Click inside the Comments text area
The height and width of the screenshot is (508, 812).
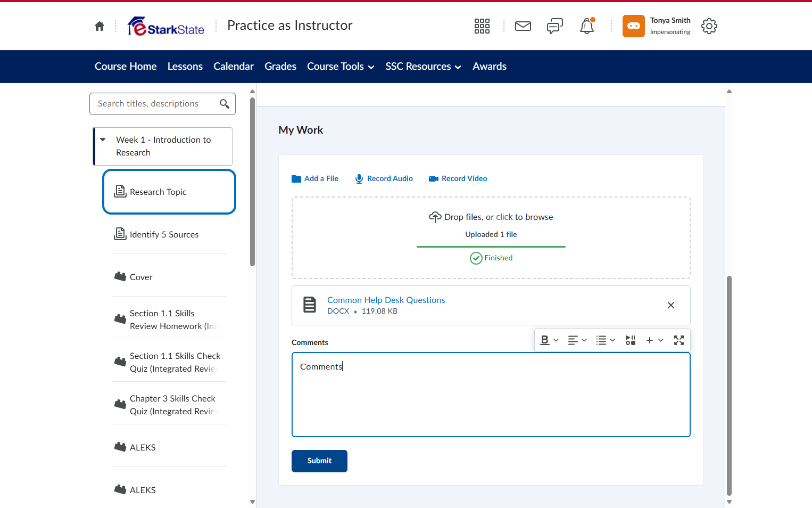(491, 395)
